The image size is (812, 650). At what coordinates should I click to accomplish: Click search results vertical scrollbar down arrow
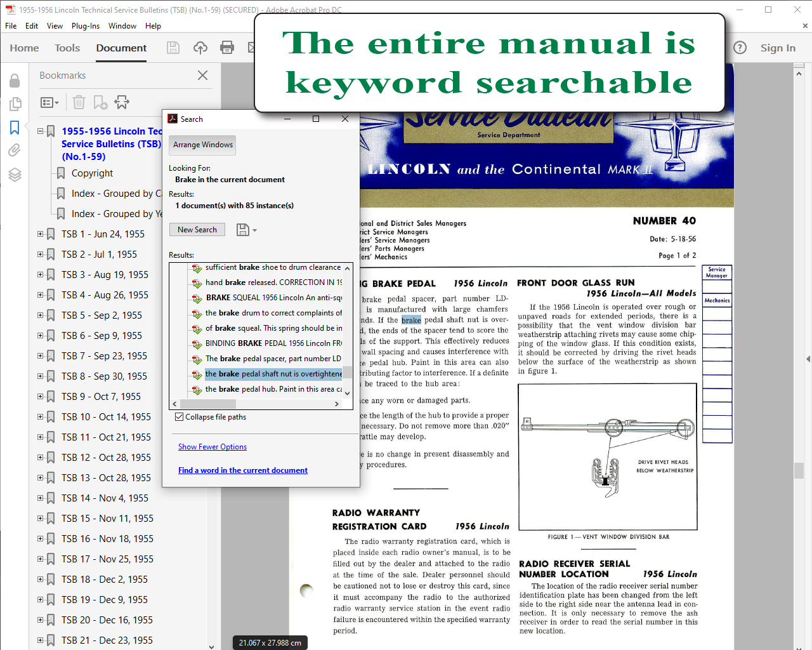point(347,393)
